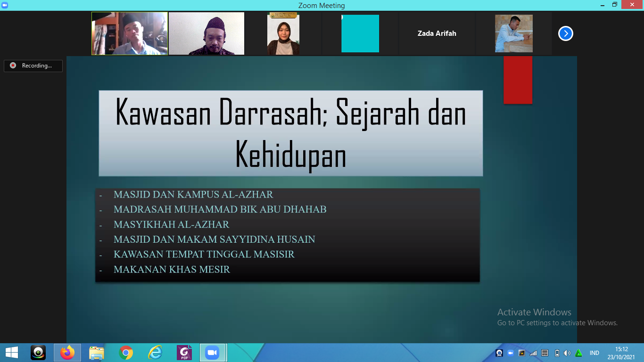Click the Zoom camera icon in the system tray

coord(511,353)
